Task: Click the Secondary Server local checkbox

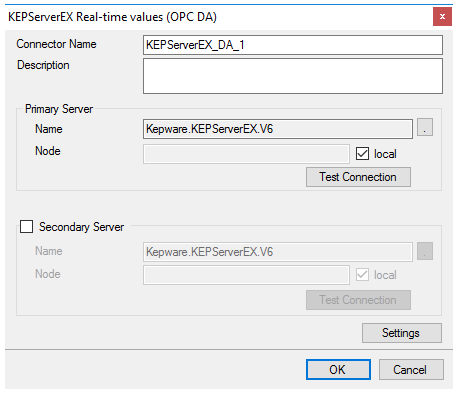Action: [x=362, y=275]
